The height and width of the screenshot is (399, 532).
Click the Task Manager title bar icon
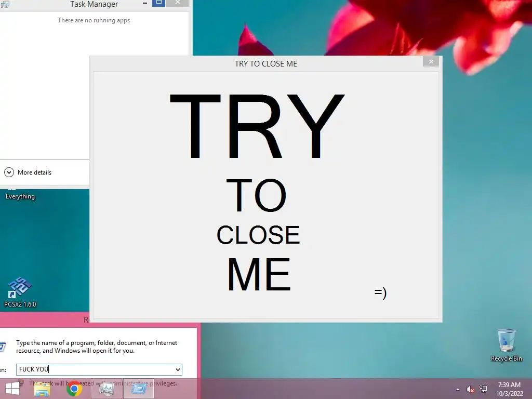click(5, 4)
